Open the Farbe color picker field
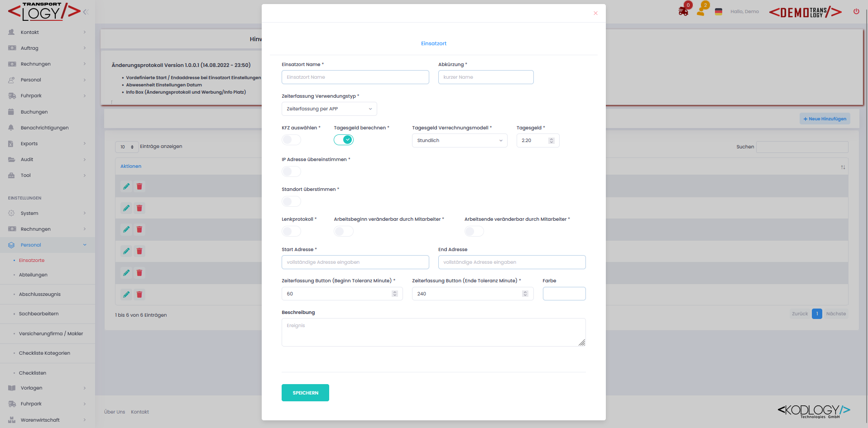This screenshot has width=868, height=428. coord(564,294)
